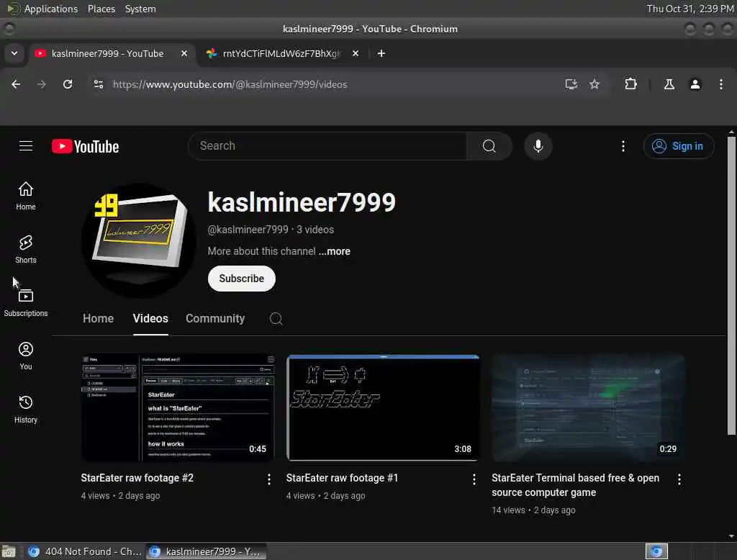
Task: Reload the current page
Action: tap(68, 84)
